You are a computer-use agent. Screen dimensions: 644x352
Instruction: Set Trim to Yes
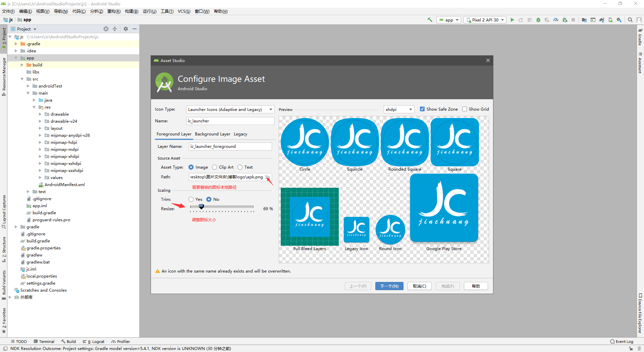pos(191,199)
